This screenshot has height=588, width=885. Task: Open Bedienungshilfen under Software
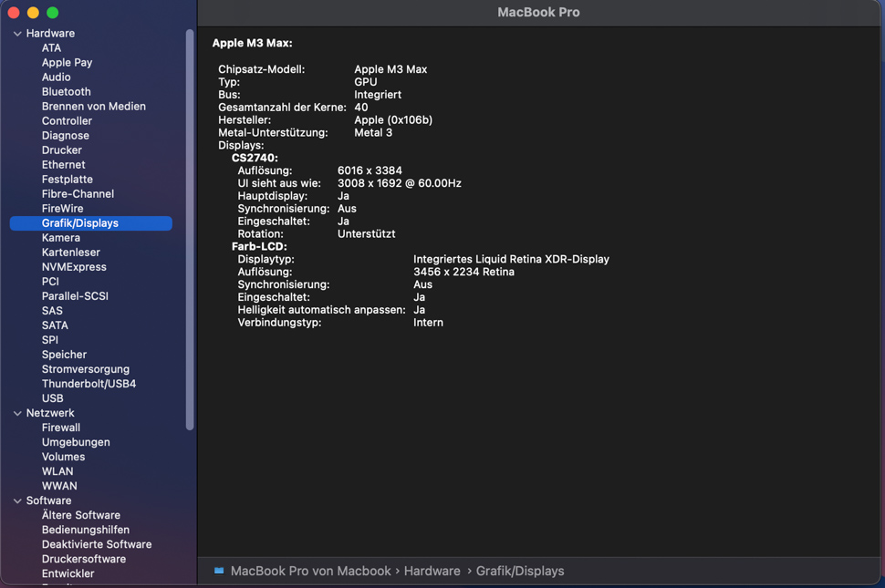click(x=85, y=530)
